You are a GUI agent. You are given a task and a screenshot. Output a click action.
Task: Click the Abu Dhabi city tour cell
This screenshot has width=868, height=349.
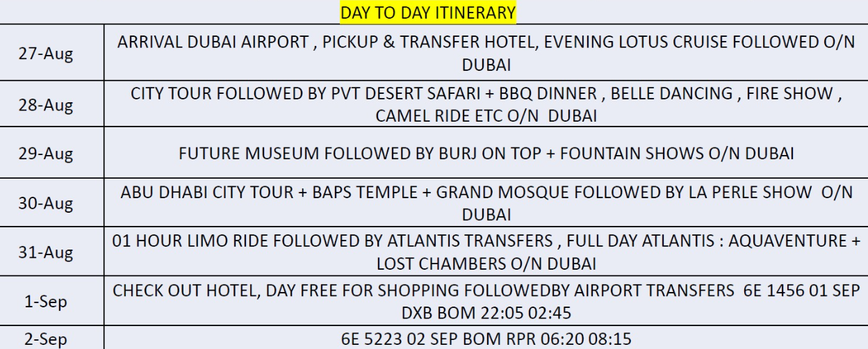coord(486,202)
